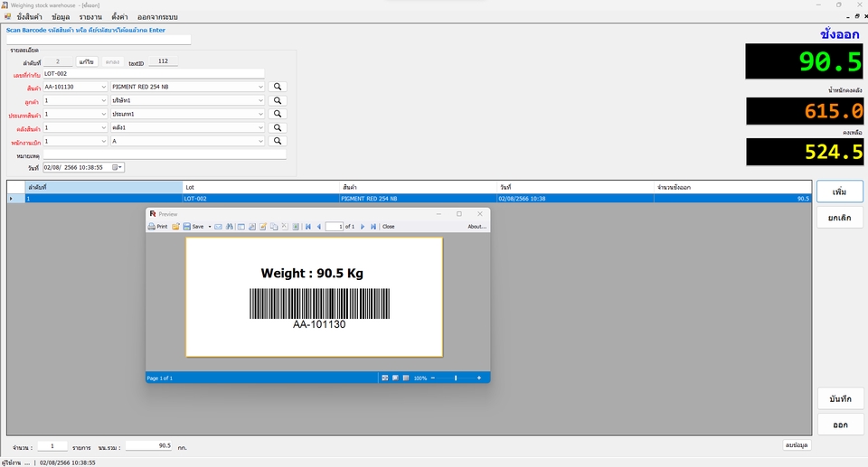This screenshot has width=868, height=467.
Task: Switch to page width view
Action: point(395,378)
